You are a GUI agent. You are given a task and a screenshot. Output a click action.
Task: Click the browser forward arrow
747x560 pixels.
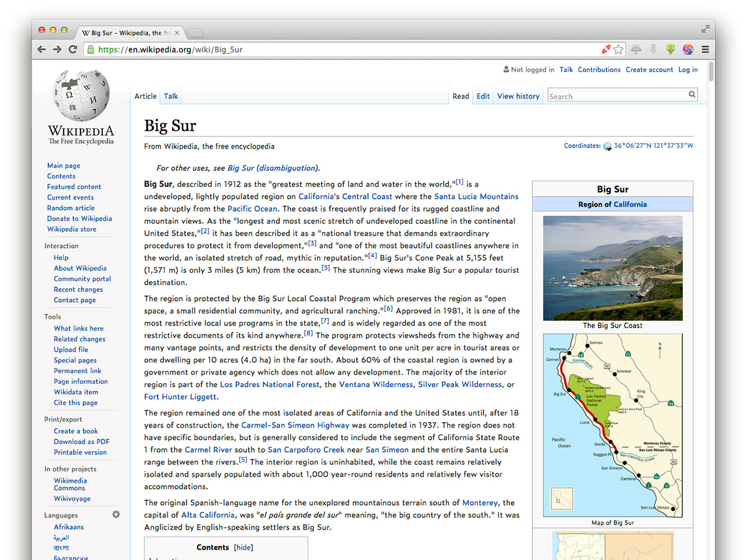pyautogui.click(x=57, y=50)
